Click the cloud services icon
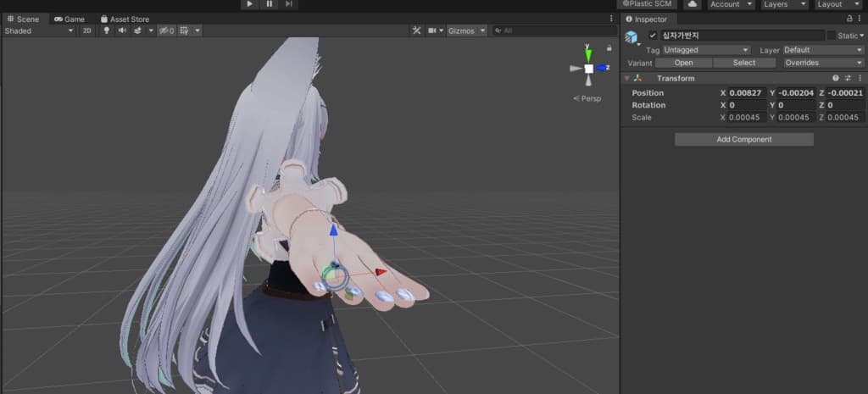The image size is (868, 394). pos(693,4)
